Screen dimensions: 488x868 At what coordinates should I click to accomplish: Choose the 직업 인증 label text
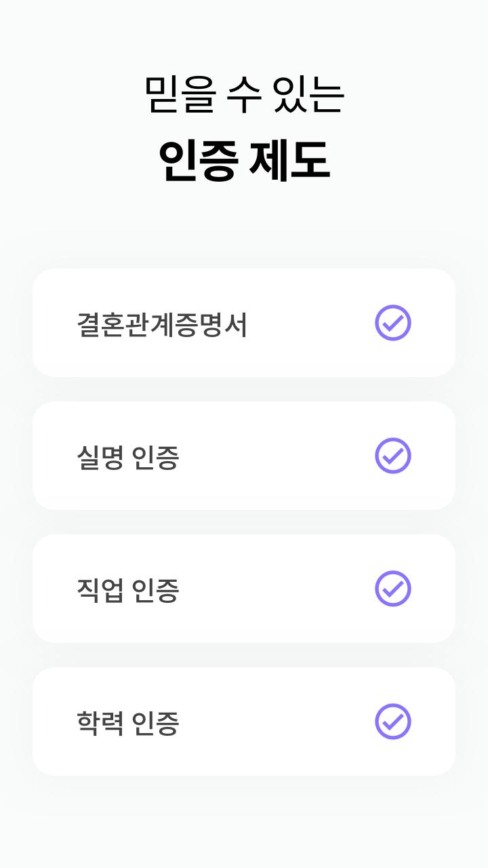coord(128,591)
